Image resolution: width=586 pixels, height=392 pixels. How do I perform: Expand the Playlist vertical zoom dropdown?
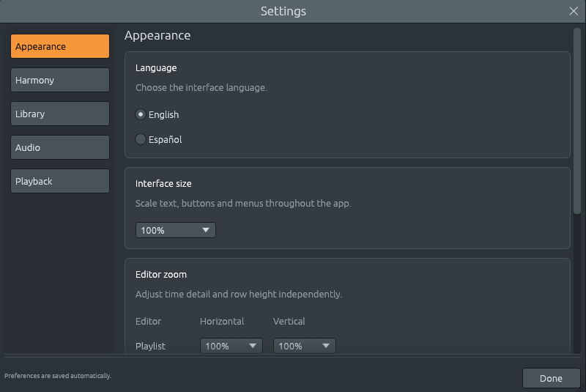coord(305,346)
